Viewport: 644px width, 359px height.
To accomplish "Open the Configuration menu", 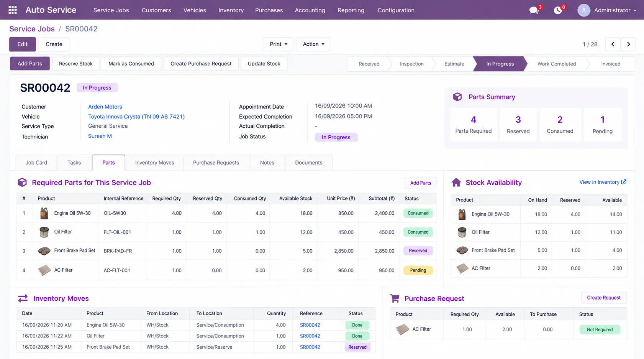I will (396, 10).
